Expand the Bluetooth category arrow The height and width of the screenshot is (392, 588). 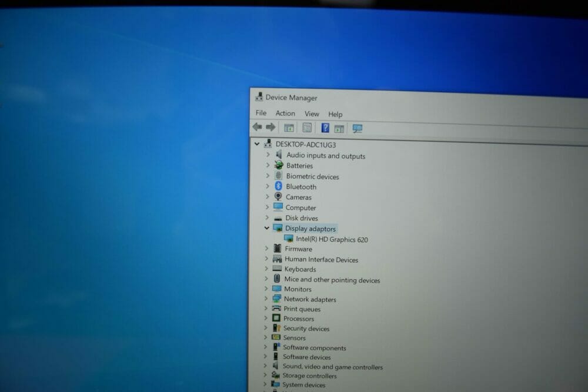[268, 186]
